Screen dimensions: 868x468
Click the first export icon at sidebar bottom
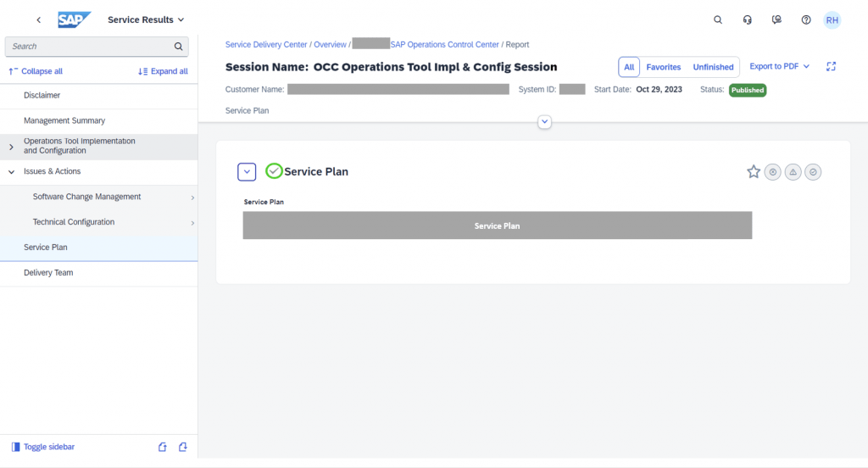tap(162, 447)
